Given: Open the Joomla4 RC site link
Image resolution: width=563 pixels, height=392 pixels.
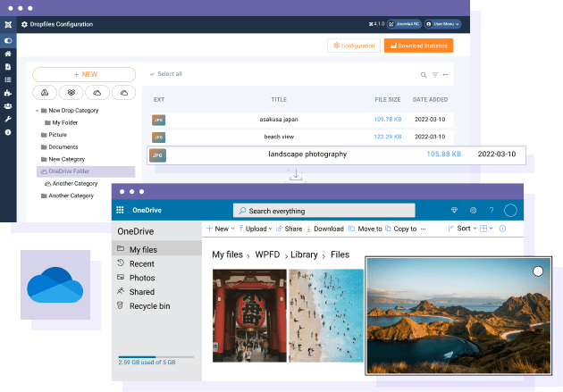Looking at the screenshot, I should pyautogui.click(x=404, y=24).
